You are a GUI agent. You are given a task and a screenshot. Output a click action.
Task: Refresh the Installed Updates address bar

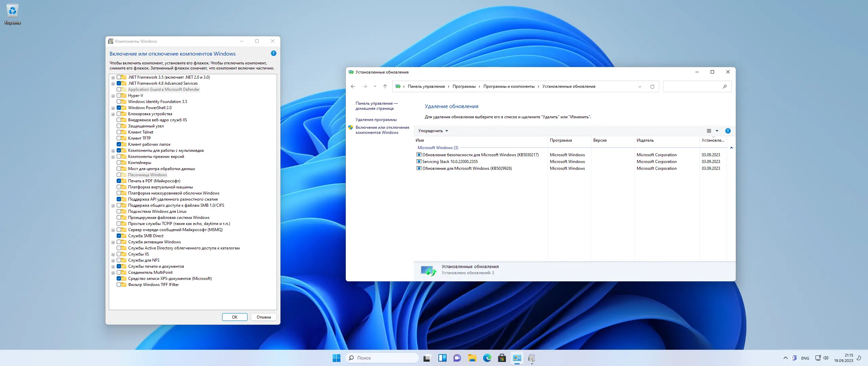[x=652, y=87]
